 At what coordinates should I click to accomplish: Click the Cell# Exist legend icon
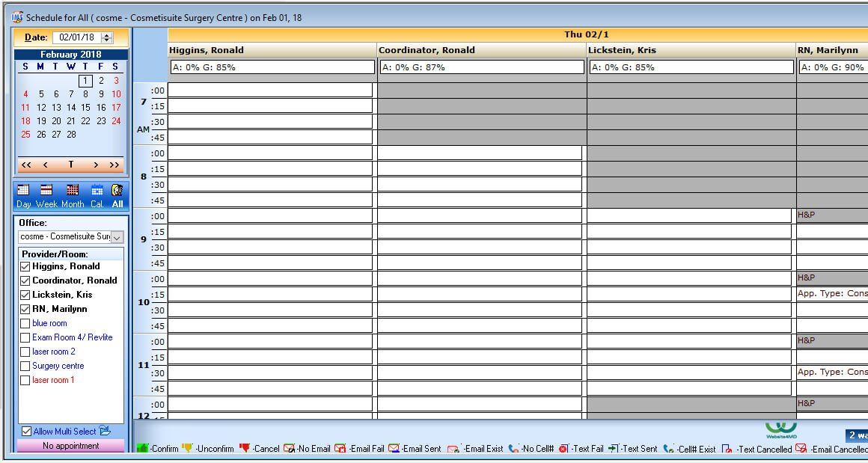(x=668, y=450)
